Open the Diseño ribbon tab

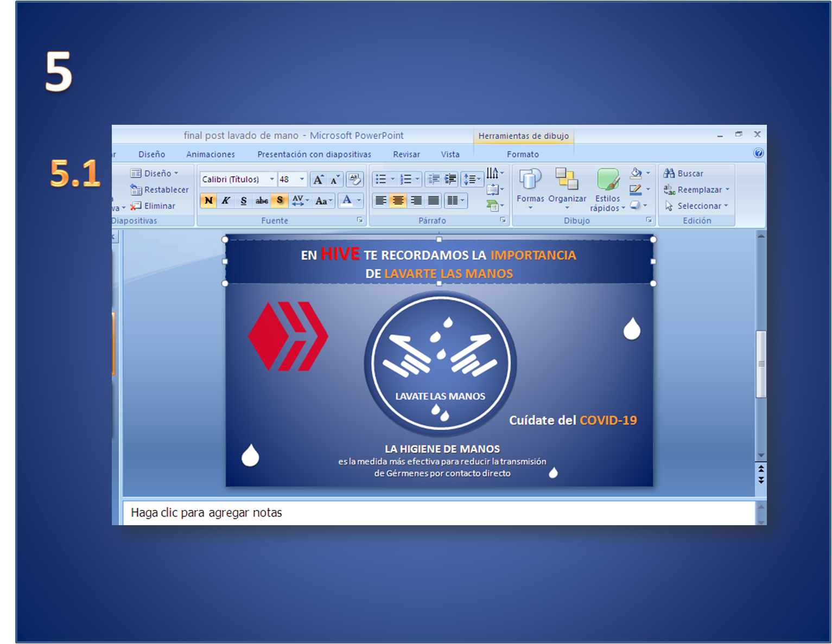(151, 155)
